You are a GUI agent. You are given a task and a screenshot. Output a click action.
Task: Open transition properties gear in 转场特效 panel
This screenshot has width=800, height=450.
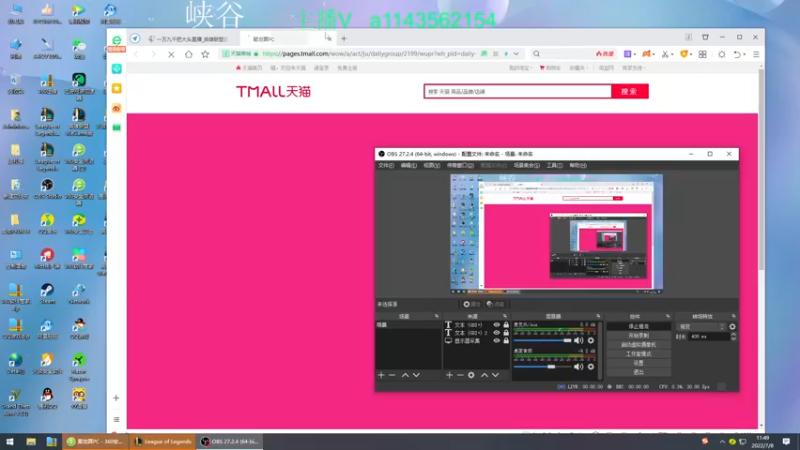click(733, 327)
